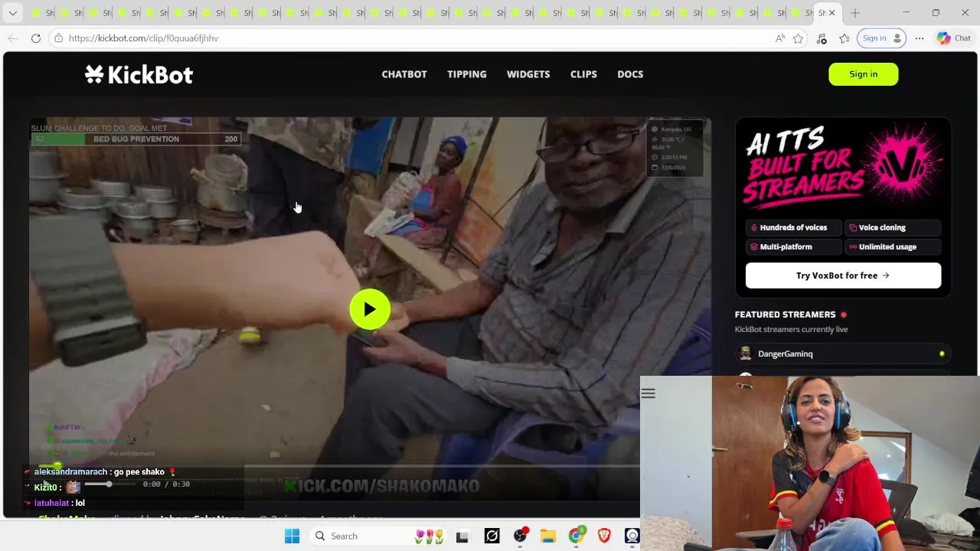Screen dimensions: 980x551
Task: Open a new browser tab
Action: point(855,13)
